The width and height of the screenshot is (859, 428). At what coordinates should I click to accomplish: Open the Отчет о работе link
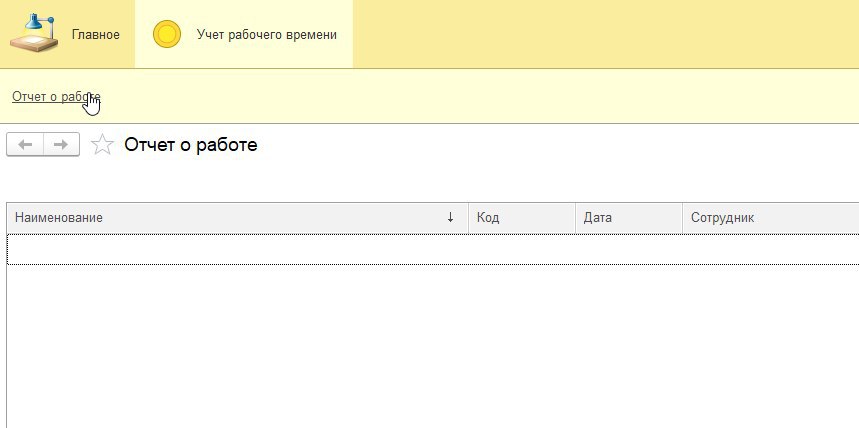56,96
